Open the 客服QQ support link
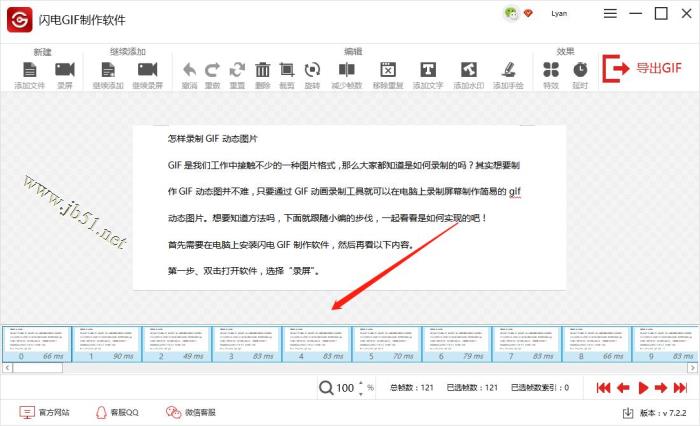This screenshot has height=426, width=700. pos(117,412)
